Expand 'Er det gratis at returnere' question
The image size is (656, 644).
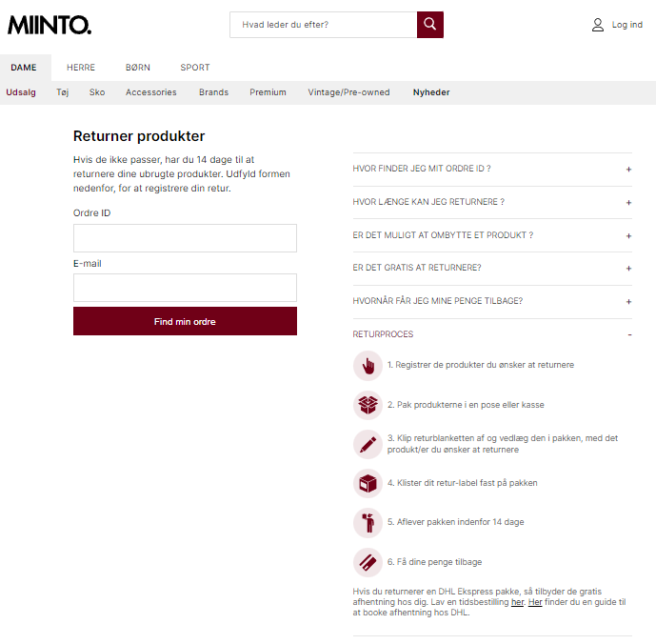click(492, 268)
